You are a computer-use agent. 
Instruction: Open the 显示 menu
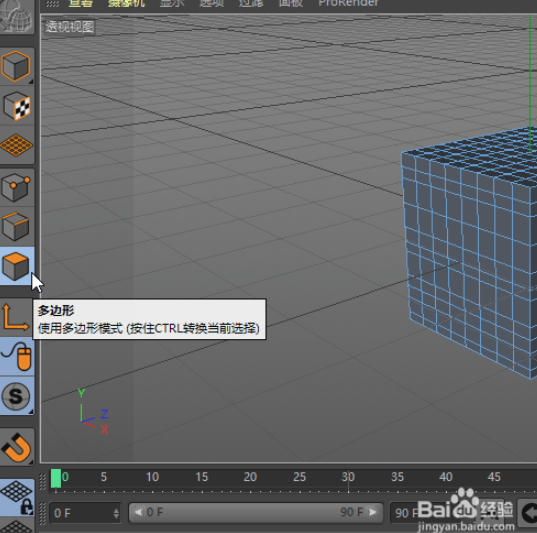[172, 3]
